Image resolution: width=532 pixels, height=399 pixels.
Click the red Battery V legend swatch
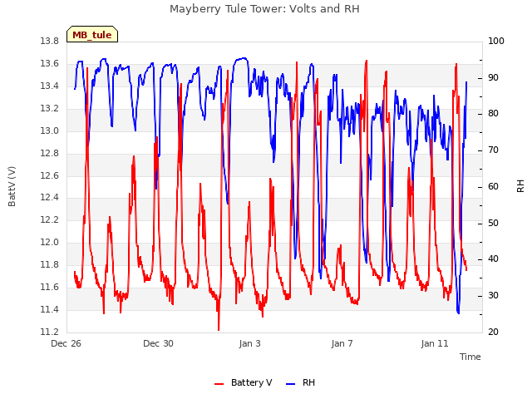(219, 383)
